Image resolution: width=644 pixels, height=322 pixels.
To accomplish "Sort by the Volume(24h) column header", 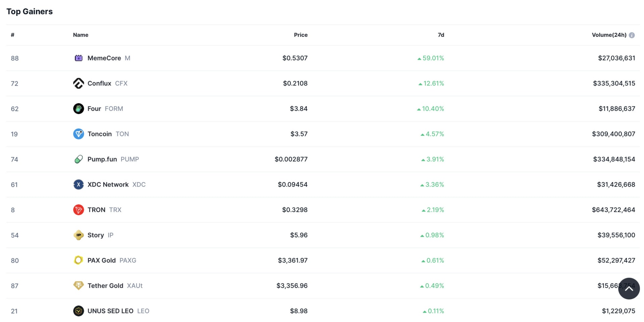I will [x=609, y=35].
